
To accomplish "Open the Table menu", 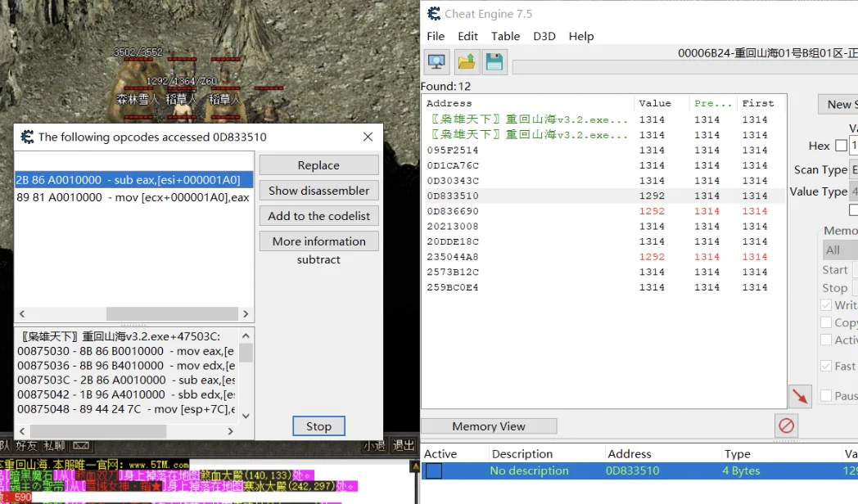I will (506, 36).
